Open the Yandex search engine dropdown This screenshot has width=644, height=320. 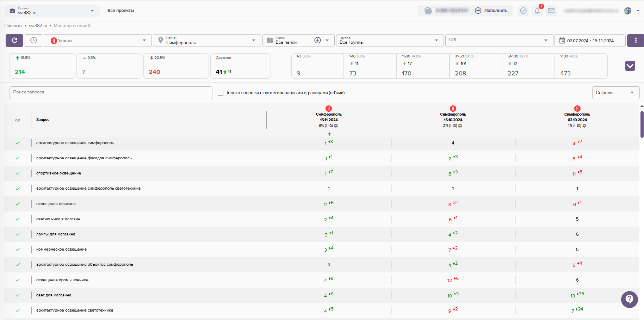click(x=98, y=41)
